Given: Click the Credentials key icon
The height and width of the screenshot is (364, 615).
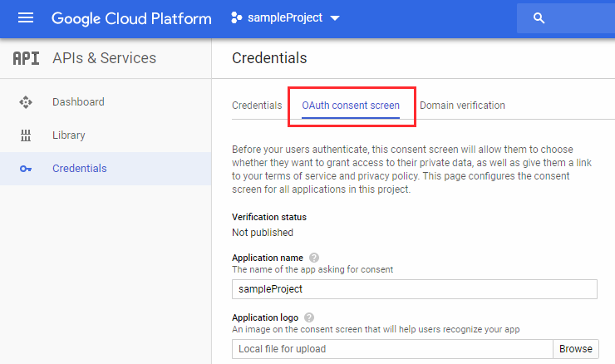Looking at the screenshot, I should 26,169.
